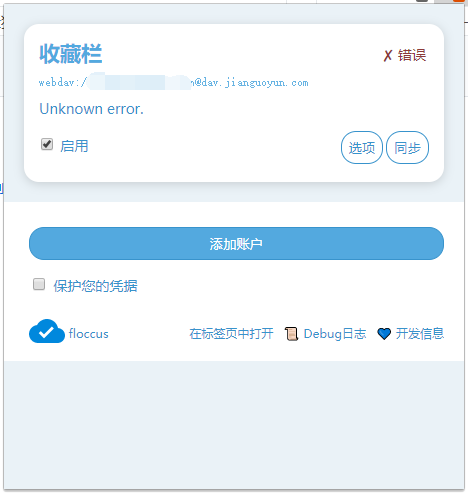Click the 添加账户 add account button
Viewport: 468px width, 493px height.
click(236, 243)
